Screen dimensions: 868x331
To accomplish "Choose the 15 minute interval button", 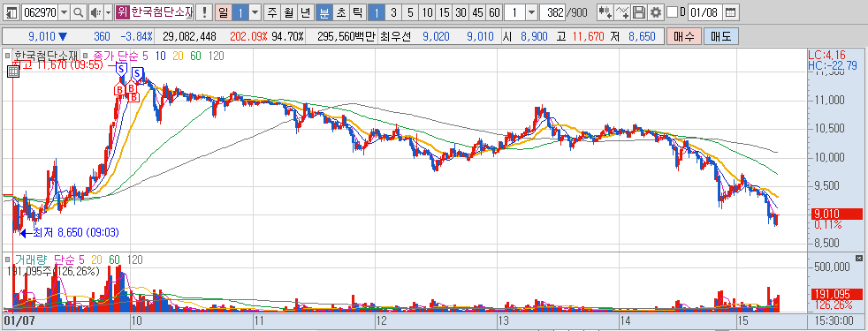I will click(x=444, y=11).
